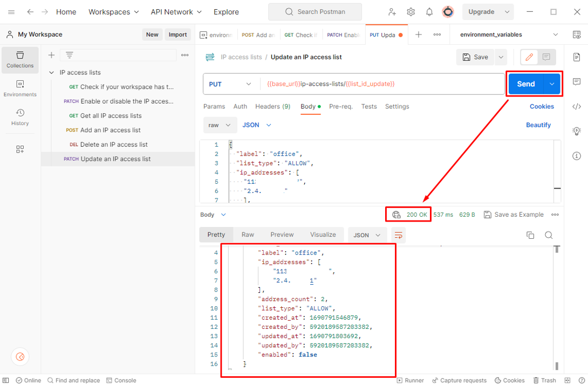588x386 pixels.
Task: Switch to the Headers (9) tab
Action: pyautogui.click(x=272, y=107)
